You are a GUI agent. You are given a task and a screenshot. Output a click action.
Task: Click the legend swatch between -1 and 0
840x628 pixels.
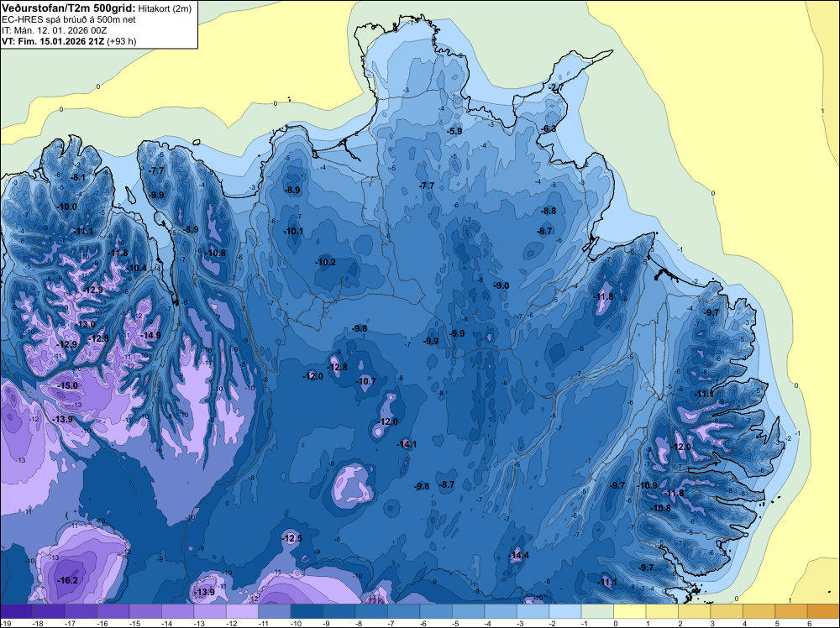click(597, 611)
